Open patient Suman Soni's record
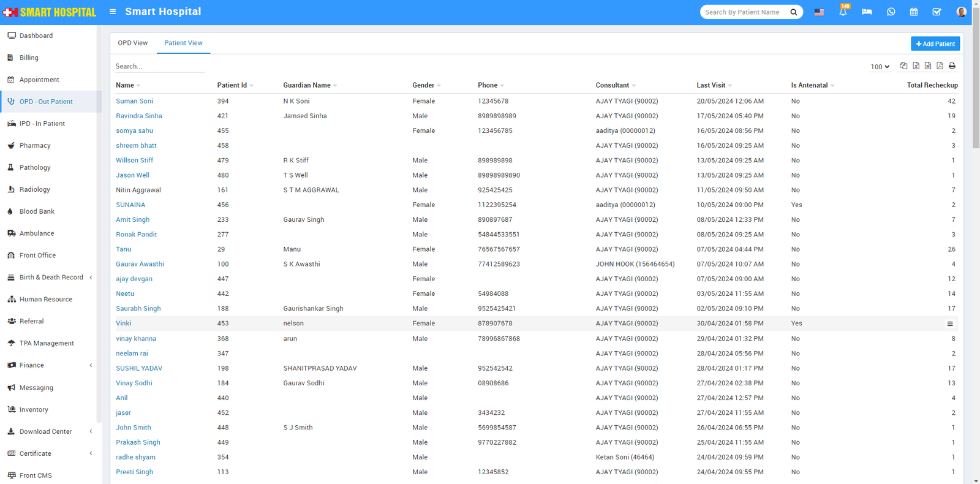This screenshot has width=980, height=484. pos(135,101)
